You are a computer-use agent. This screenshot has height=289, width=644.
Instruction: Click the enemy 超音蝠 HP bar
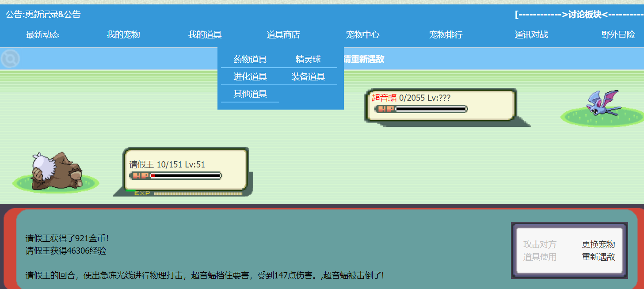tap(421, 109)
